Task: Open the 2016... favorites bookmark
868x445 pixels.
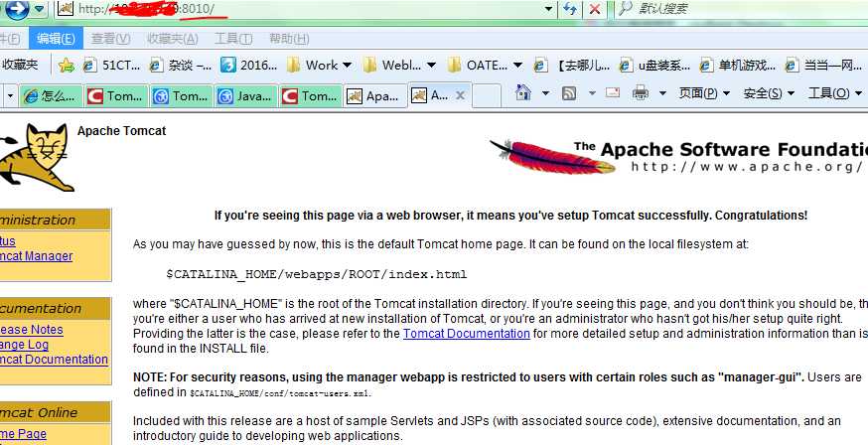Action: coord(248,66)
